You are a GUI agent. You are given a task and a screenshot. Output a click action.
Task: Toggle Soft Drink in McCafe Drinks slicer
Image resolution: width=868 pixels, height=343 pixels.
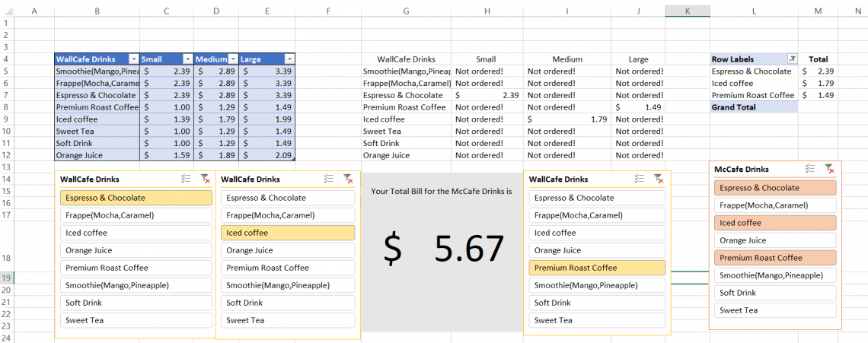tap(775, 293)
